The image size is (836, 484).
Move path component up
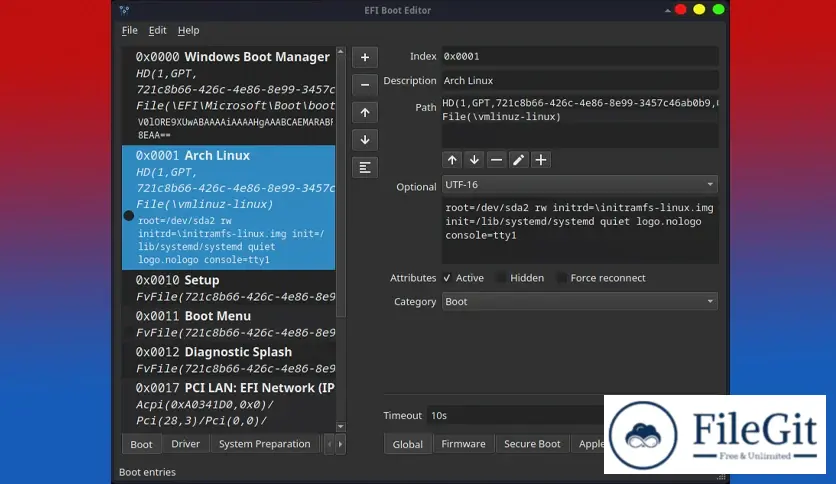[452, 160]
